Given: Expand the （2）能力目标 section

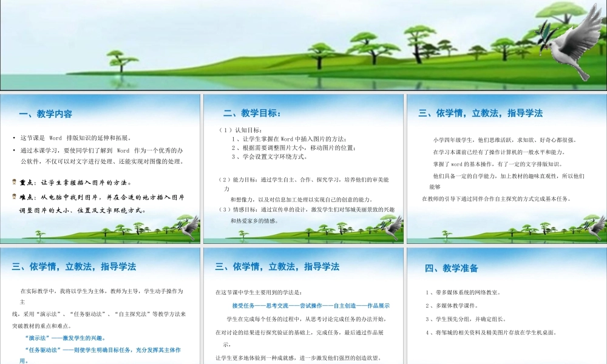Looking at the screenshot, I should tap(237, 180).
